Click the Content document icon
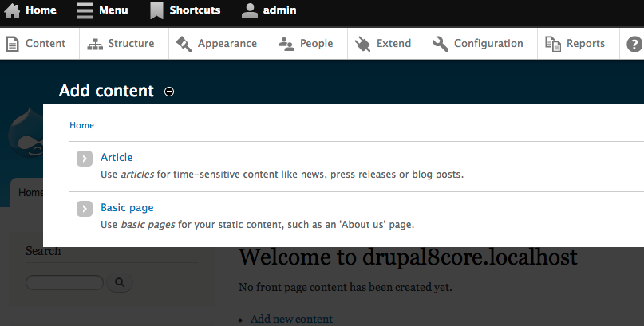Screen dimensions: 644x326 coord(12,44)
